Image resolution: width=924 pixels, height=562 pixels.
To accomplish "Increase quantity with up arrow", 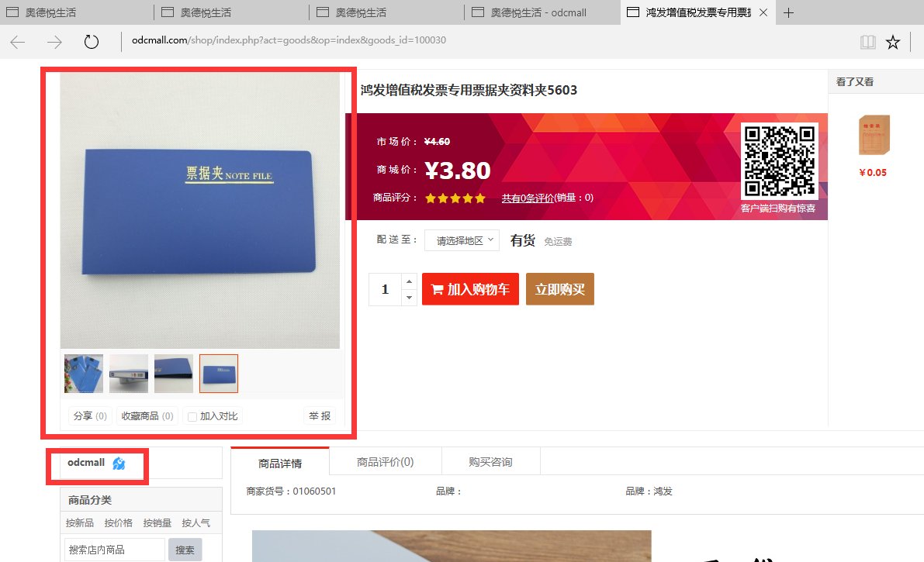I will pos(409,281).
